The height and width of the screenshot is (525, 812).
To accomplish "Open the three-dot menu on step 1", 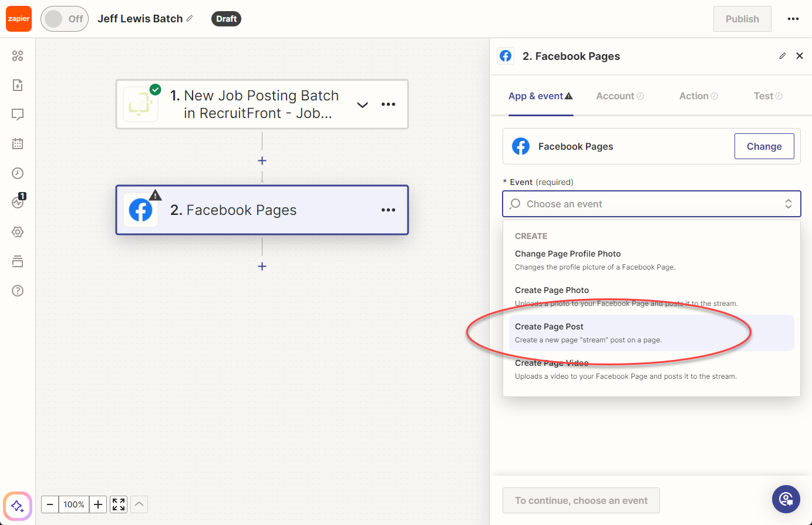I will pyautogui.click(x=388, y=105).
